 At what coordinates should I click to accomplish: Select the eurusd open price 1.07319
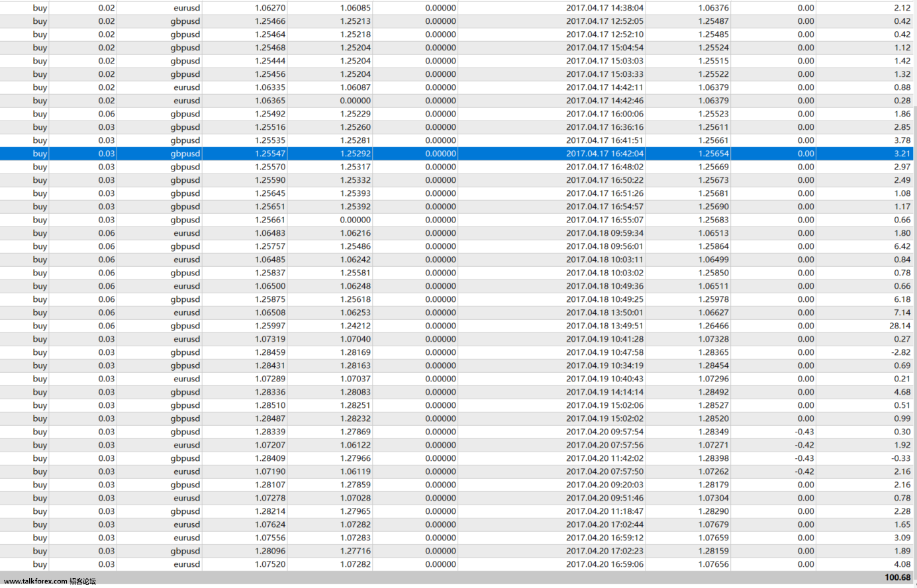(270, 339)
